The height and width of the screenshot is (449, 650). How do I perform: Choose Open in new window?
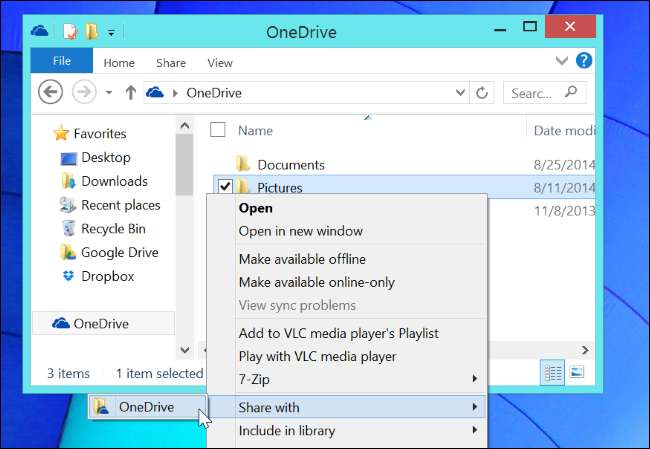tap(301, 231)
